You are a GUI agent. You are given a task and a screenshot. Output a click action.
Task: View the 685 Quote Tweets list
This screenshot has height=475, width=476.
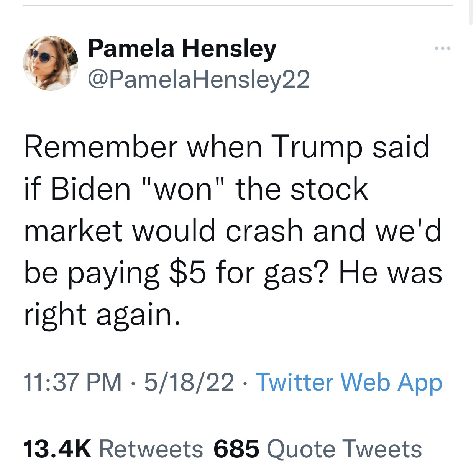point(318,449)
